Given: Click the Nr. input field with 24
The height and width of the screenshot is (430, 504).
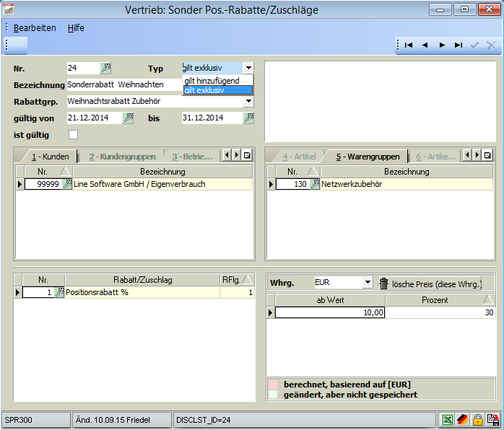Looking at the screenshot, I should (x=83, y=68).
